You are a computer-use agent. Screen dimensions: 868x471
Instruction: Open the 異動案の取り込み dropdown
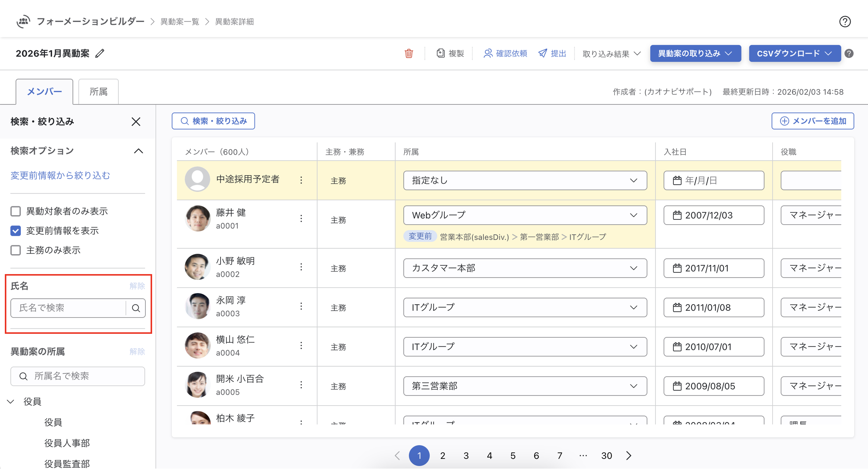[x=695, y=54]
